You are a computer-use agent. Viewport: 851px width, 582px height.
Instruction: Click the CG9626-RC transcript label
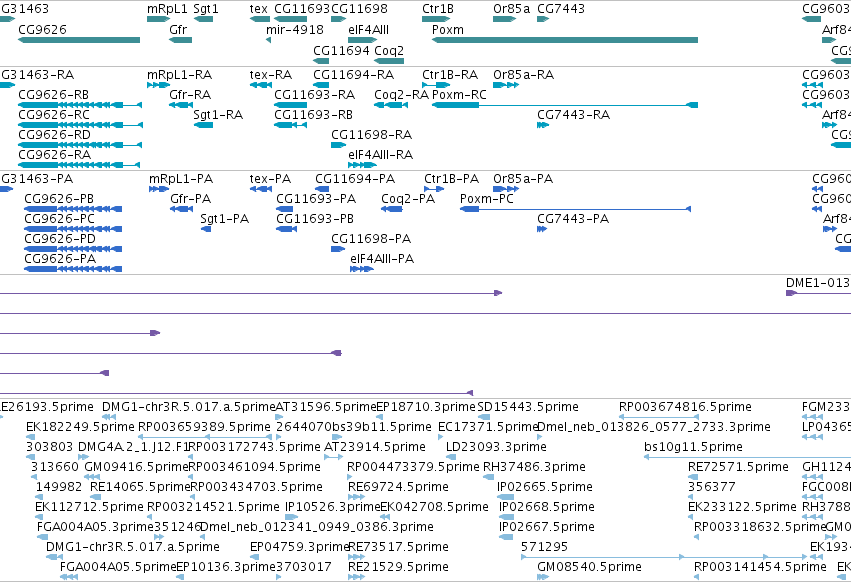point(54,115)
